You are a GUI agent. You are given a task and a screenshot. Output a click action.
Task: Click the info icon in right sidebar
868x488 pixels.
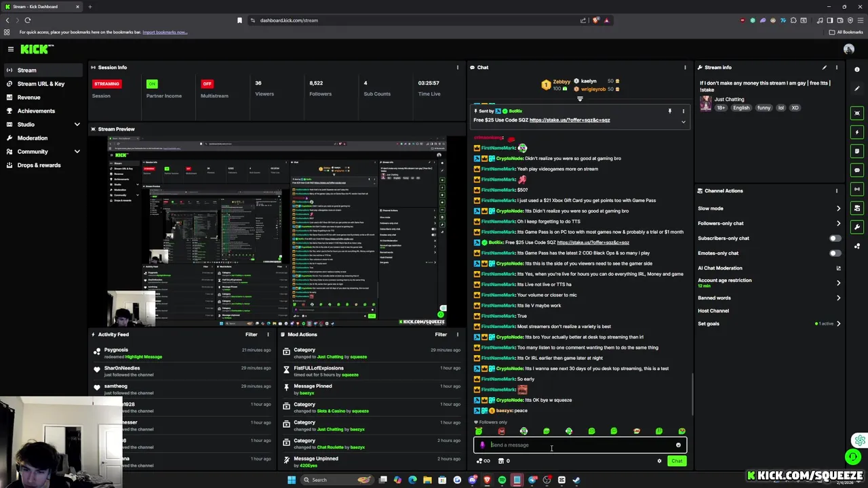[x=857, y=69]
